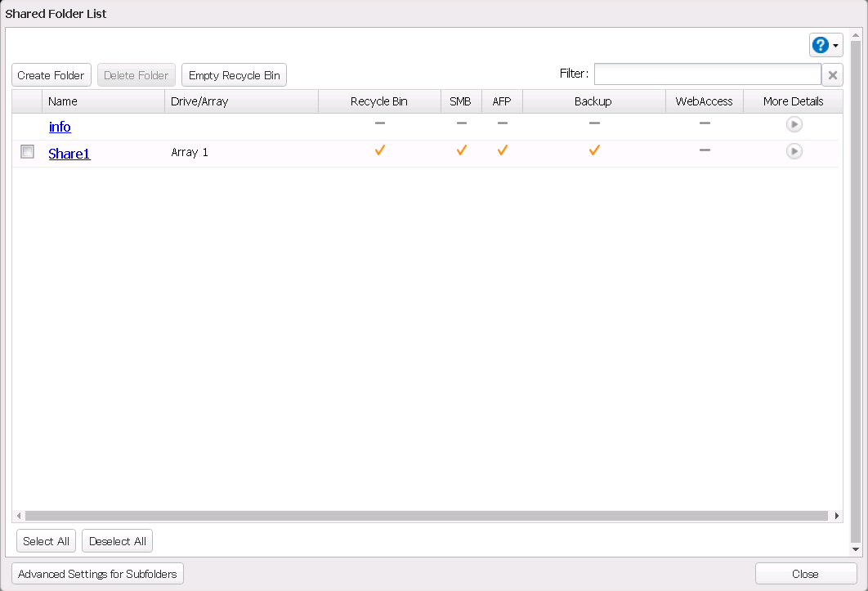Click the horizontal scrollbar right arrow

(x=836, y=516)
